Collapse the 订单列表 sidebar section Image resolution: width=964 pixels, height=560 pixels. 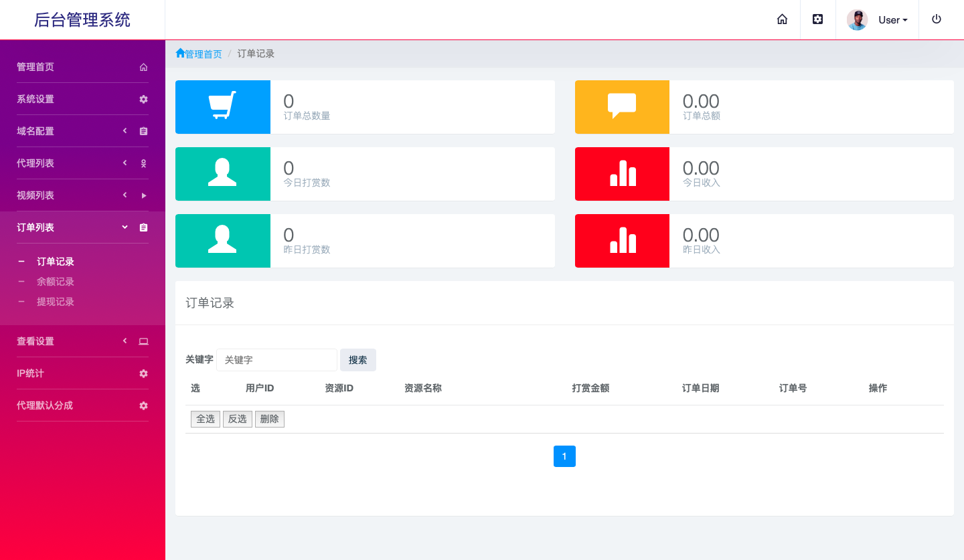[x=82, y=227]
